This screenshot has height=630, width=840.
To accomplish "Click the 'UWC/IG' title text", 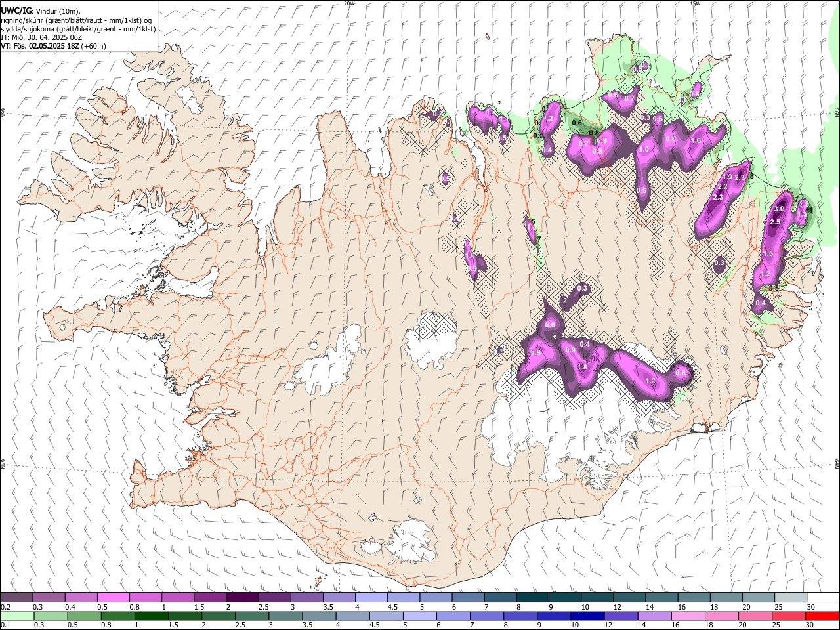I will [15, 11].
